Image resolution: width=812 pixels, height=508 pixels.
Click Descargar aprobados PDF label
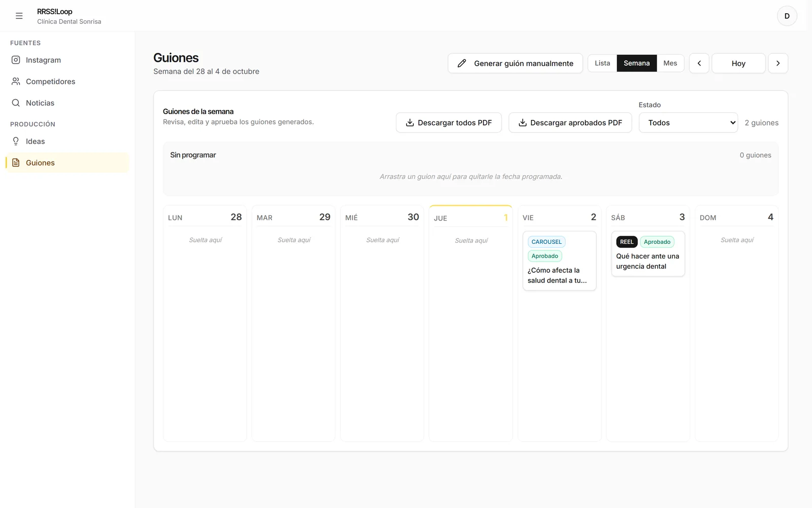576,122
